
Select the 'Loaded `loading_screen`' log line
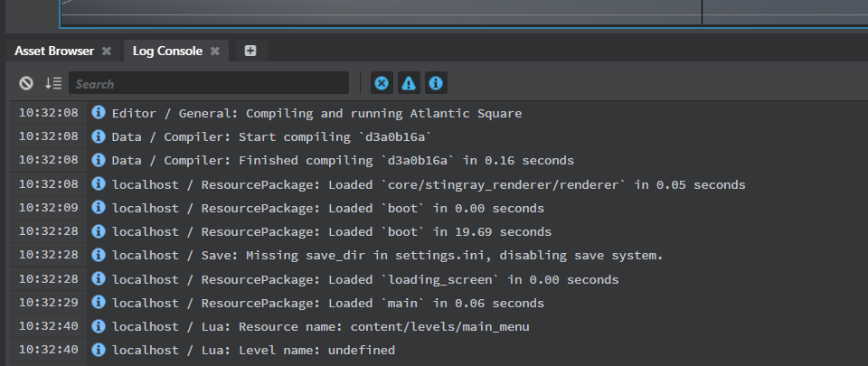click(365, 279)
